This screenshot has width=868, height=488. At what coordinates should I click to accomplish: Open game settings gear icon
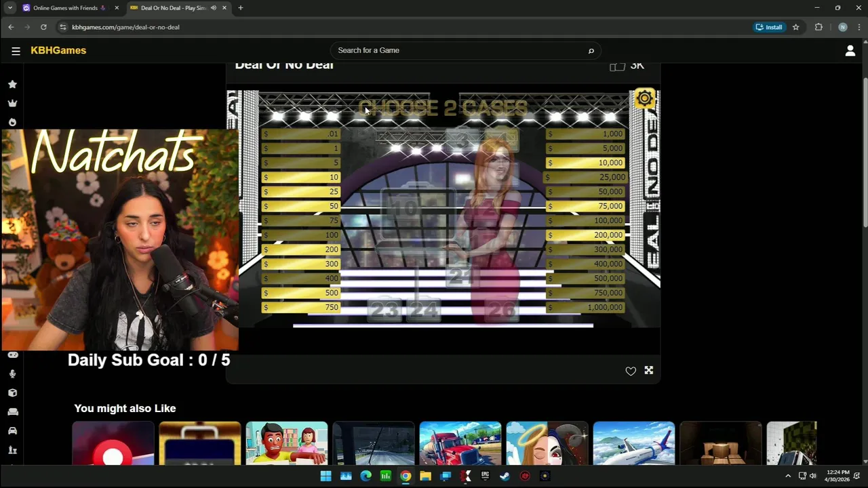pyautogui.click(x=644, y=99)
